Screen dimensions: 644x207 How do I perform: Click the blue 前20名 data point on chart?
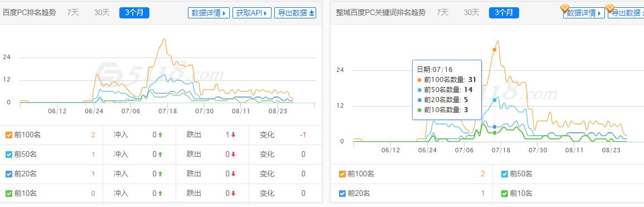click(495, 127)
